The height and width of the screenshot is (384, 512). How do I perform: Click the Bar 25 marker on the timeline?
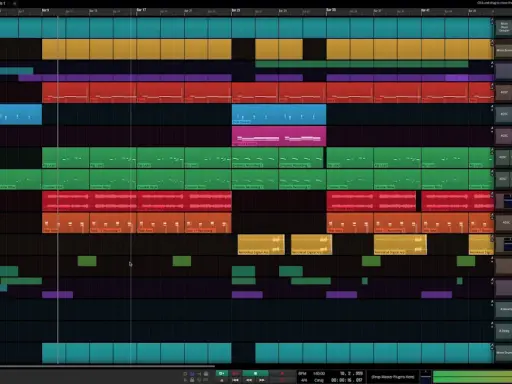[x=236, y=10]
